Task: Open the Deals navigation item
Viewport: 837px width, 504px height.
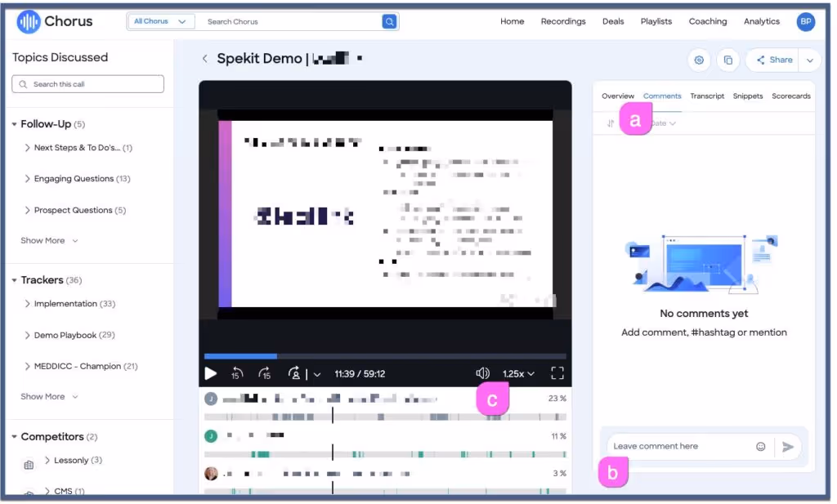Action: point(613,22)
